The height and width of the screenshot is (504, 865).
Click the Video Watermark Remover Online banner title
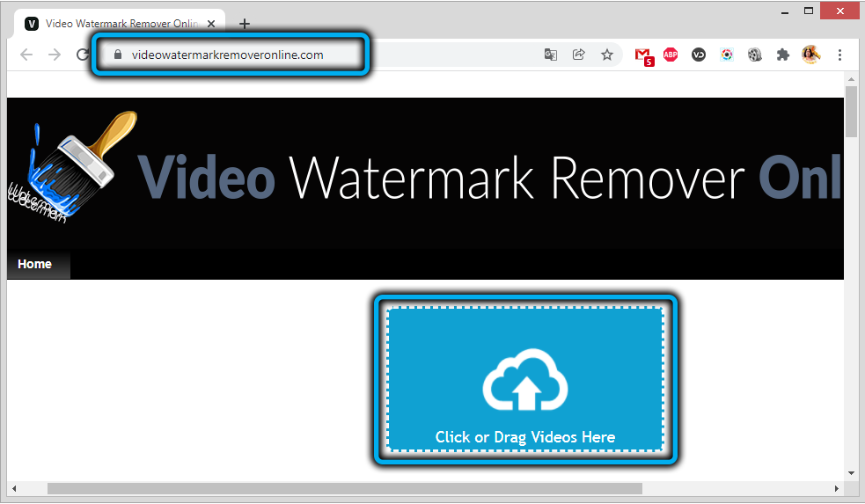coord(488,178)
